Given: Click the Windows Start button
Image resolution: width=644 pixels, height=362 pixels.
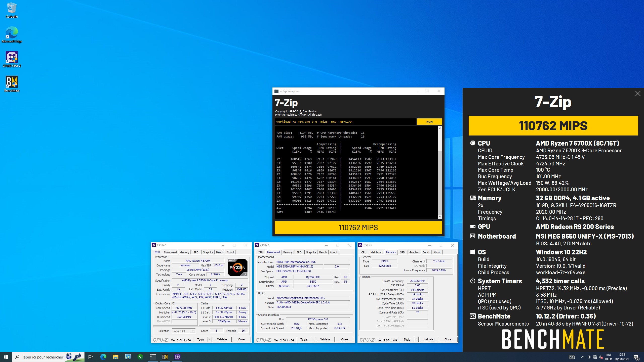Looking at the screenshot, I should pos(6,357).
